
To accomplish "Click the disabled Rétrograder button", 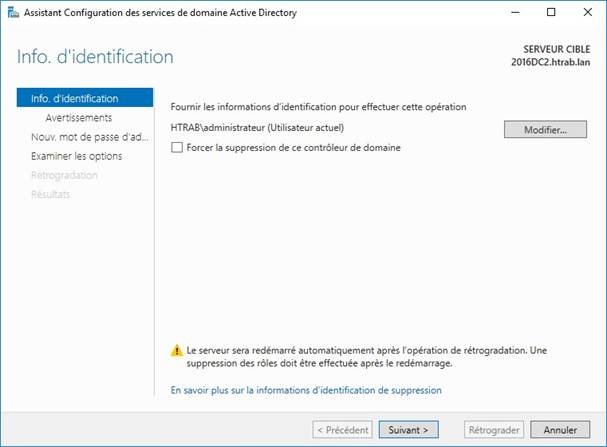I will click(494, 430).
